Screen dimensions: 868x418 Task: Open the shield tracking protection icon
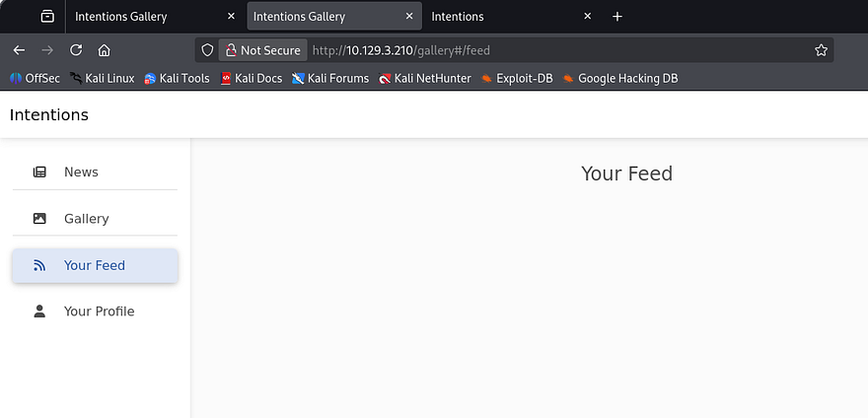(207, 50)
